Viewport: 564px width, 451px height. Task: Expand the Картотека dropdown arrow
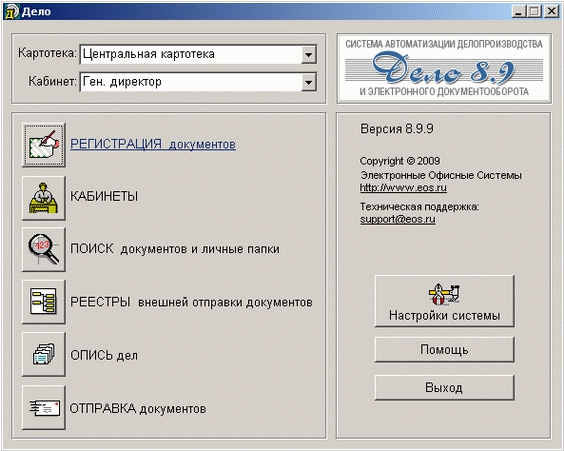coord(308,55)
